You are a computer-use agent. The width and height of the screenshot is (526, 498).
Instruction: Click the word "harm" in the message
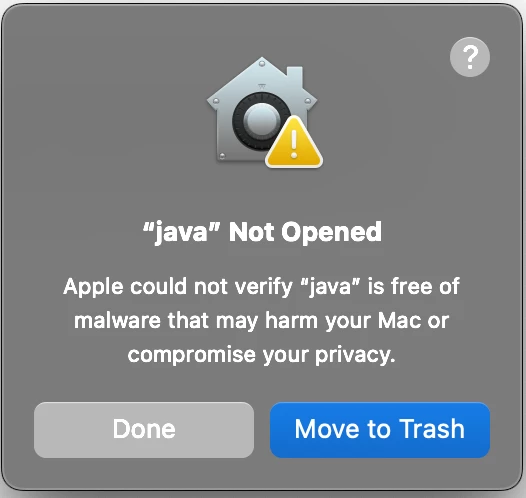click(291, 321)
